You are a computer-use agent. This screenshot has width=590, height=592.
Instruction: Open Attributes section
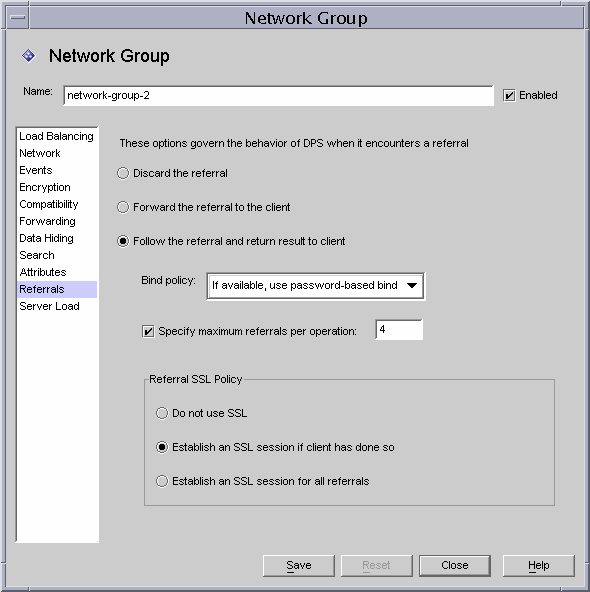click(57, 272)
